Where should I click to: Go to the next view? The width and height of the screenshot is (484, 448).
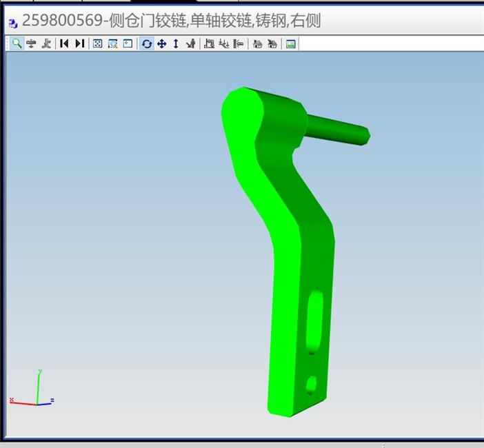pos(80,43)
